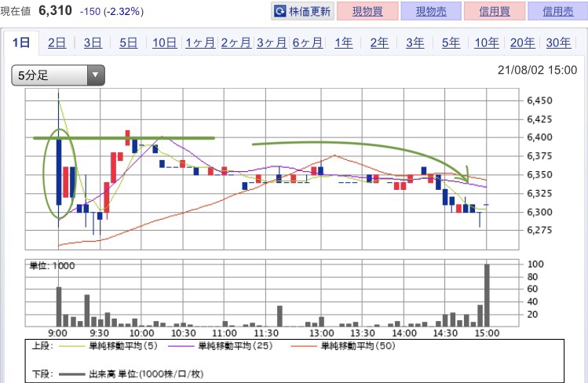Click the 単位: 1000 label in volume chart
Image resolution: width=588 pixels, height=383 pixels.
(52, 266)
